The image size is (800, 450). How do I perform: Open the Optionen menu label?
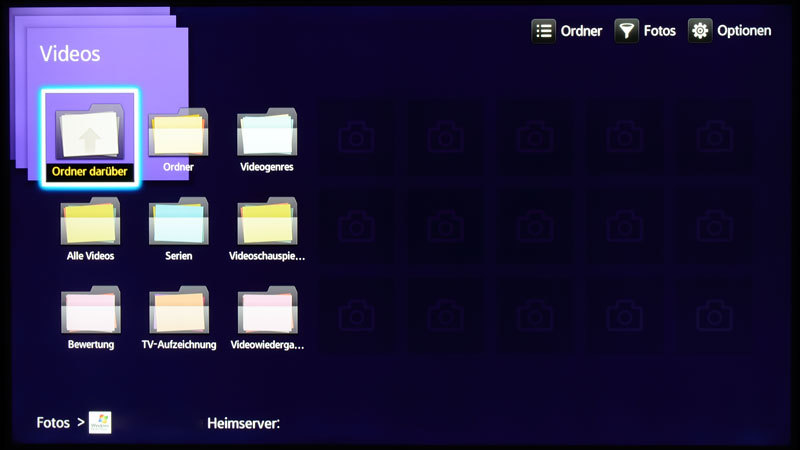click(x=744, y=31)
